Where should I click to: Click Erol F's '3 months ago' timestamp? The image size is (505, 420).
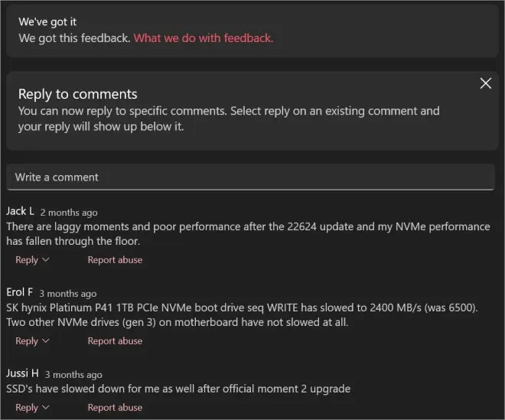click(68, 293)
